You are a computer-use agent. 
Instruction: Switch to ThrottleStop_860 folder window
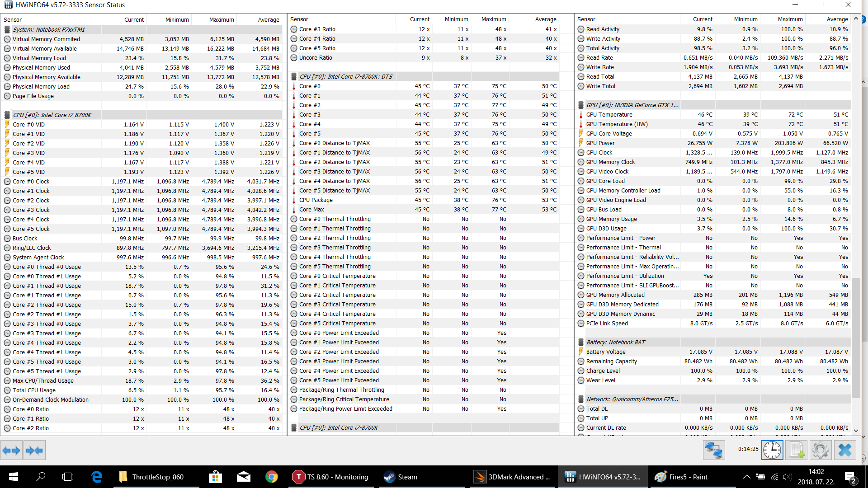click(156, 477)
